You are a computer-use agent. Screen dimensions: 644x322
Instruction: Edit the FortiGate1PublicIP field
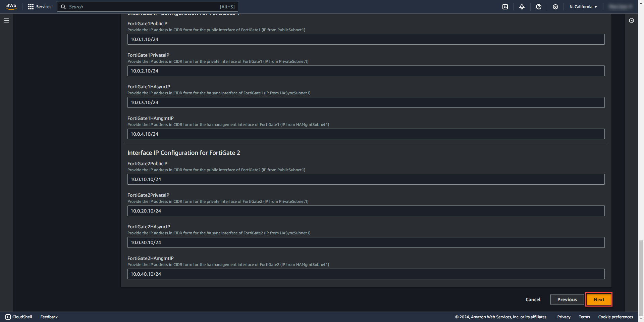pyautogui.click(x=366, y=39)
